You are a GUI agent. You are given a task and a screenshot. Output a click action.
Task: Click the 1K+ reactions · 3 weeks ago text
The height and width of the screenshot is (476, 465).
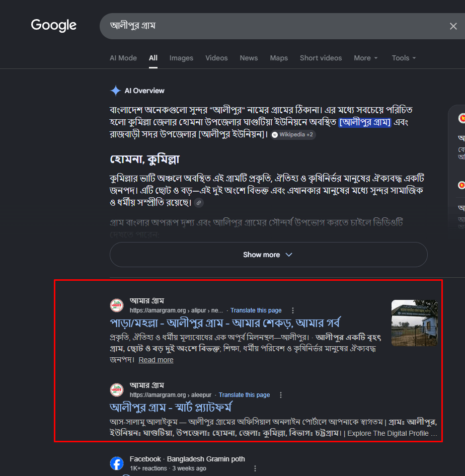[x=168, y=468]
